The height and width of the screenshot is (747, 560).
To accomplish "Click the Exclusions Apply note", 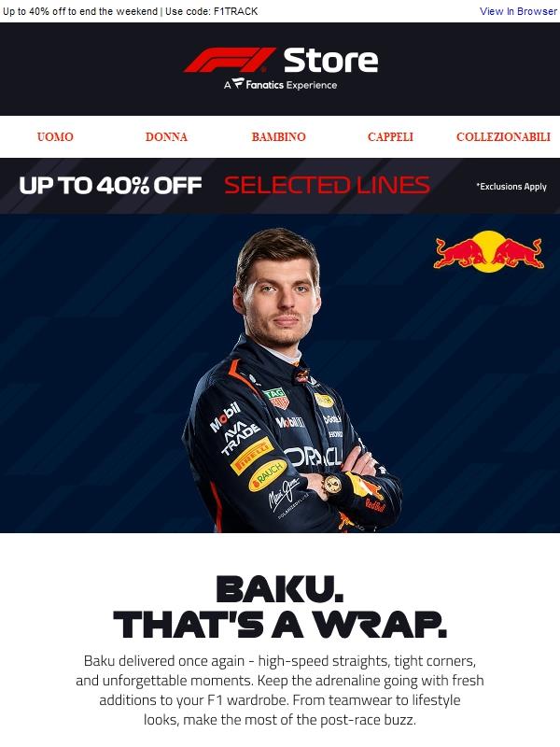I will pyautogui.click(x=511, y=186).
